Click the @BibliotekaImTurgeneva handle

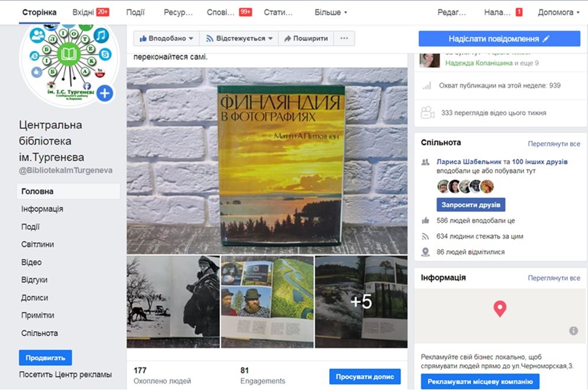point(65,170)
